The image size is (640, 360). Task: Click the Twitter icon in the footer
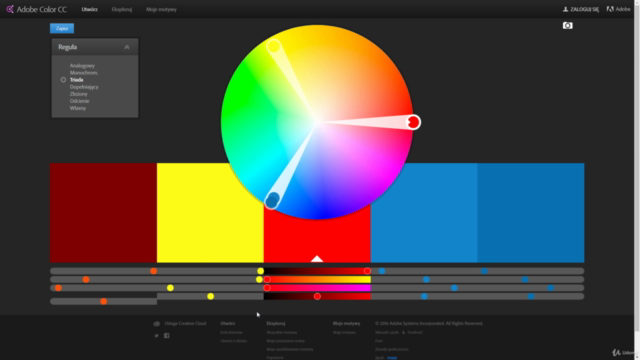[x=156, y=336]
